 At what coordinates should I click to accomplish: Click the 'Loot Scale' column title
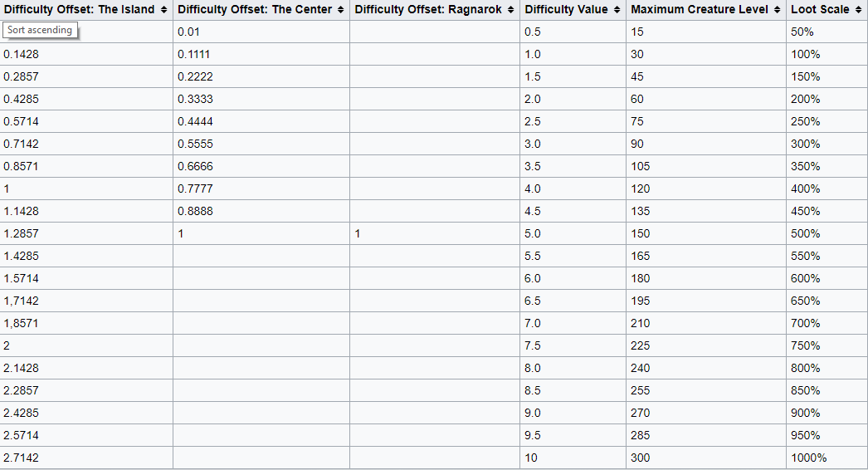[x=820, y=10]
